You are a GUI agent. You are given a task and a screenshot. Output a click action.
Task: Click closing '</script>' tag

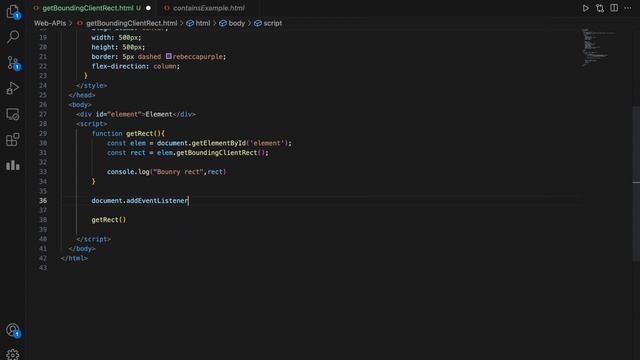click(x=93, y=239)
